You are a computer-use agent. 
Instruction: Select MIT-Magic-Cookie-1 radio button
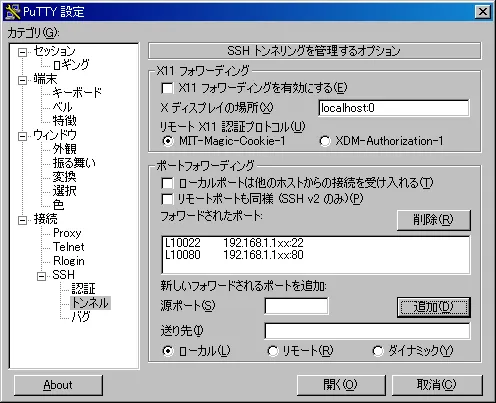(x=168, y=141)
